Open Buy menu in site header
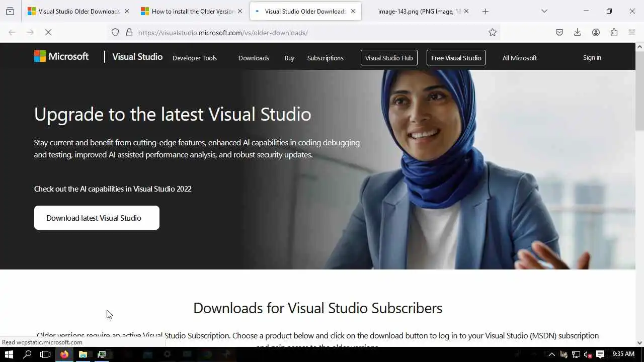 [x=289, y=58]
